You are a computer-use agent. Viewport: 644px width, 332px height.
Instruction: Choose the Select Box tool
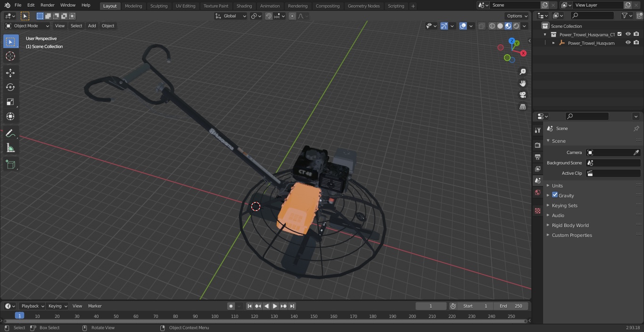10,41
